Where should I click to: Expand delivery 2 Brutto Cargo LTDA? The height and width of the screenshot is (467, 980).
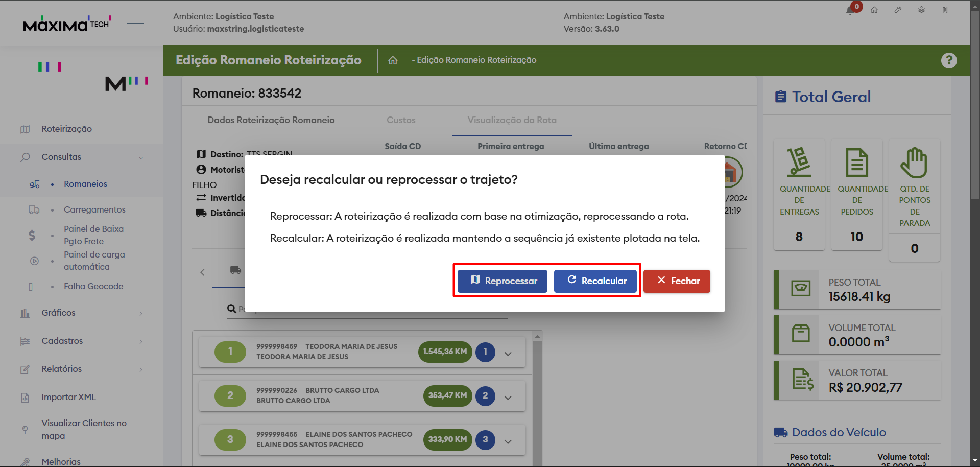[x=508, y=398]
